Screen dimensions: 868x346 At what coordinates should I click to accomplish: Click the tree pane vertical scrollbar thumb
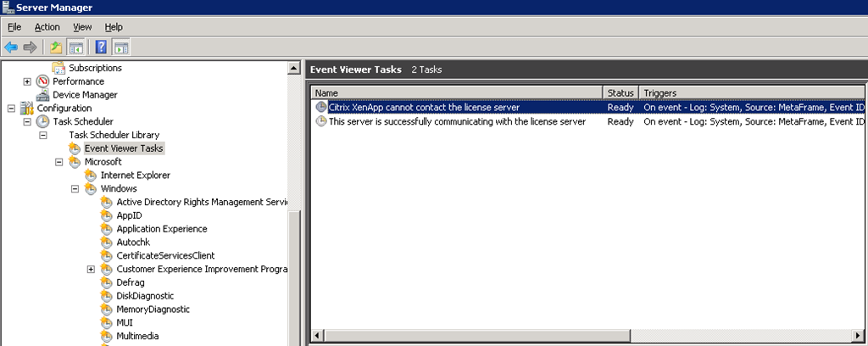pos(294,277)
